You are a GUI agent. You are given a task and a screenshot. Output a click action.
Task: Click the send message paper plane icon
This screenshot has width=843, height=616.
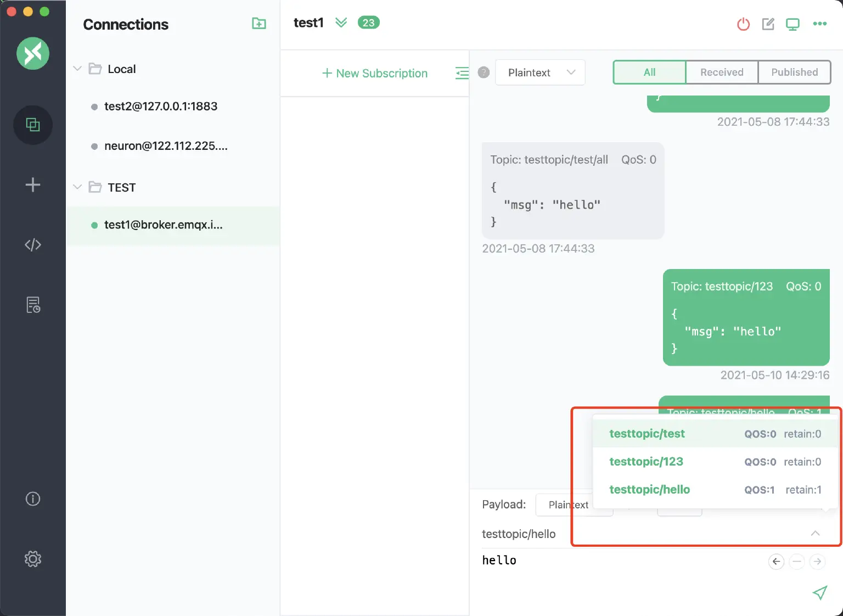click(819, 593)
